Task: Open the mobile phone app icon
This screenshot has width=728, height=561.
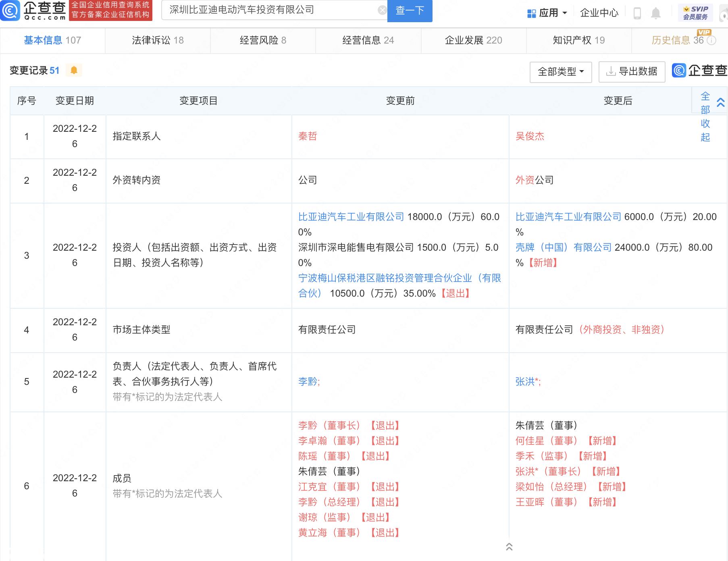Action: [x=637, y=13]
